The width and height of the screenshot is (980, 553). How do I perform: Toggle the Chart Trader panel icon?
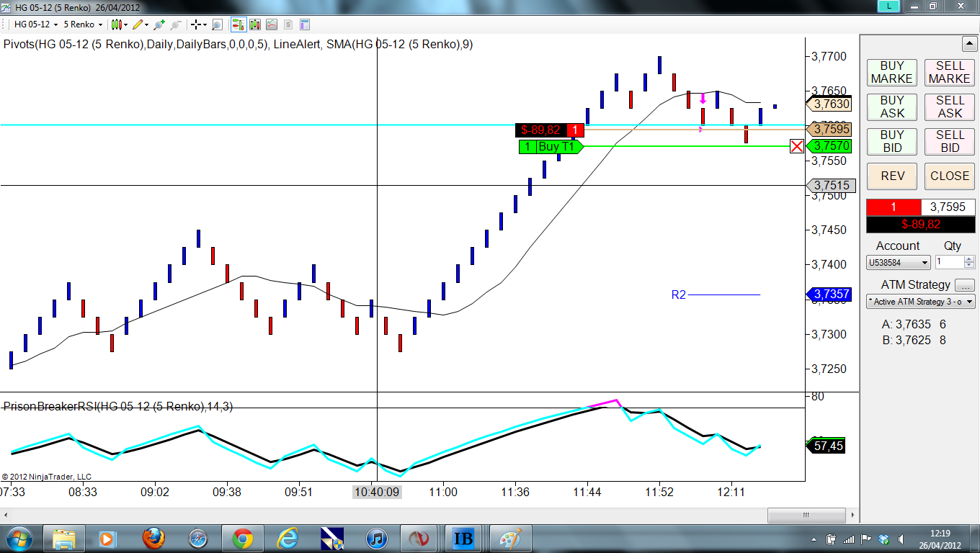point(238,24)
